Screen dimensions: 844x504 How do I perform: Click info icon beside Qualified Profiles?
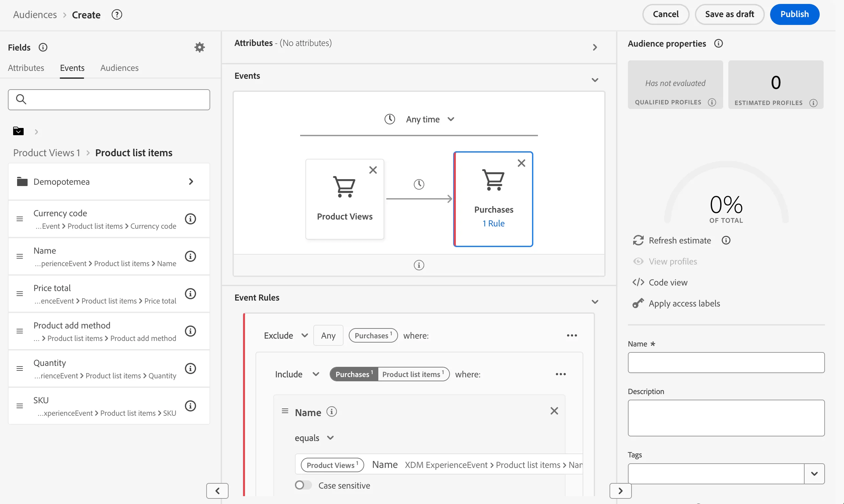click(x=712, y=102)
